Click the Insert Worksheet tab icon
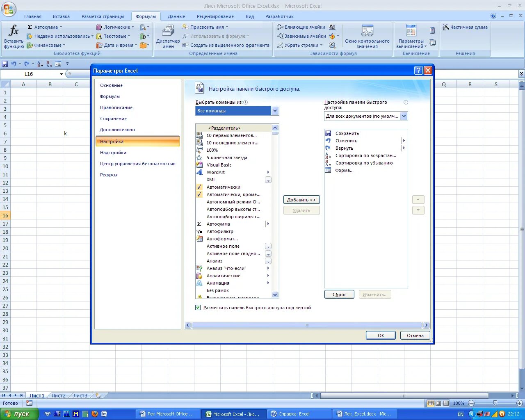 pos(98,395)
